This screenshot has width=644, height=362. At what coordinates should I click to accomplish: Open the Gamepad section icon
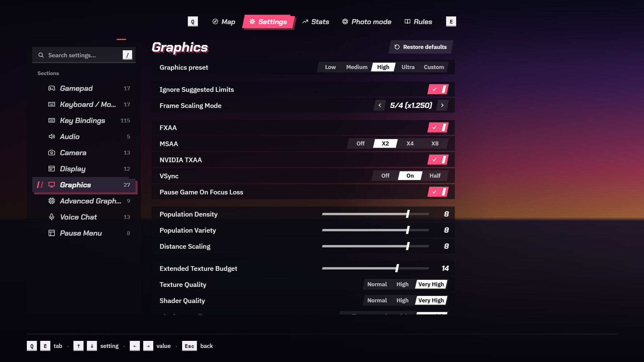click(x=51, y=88)
